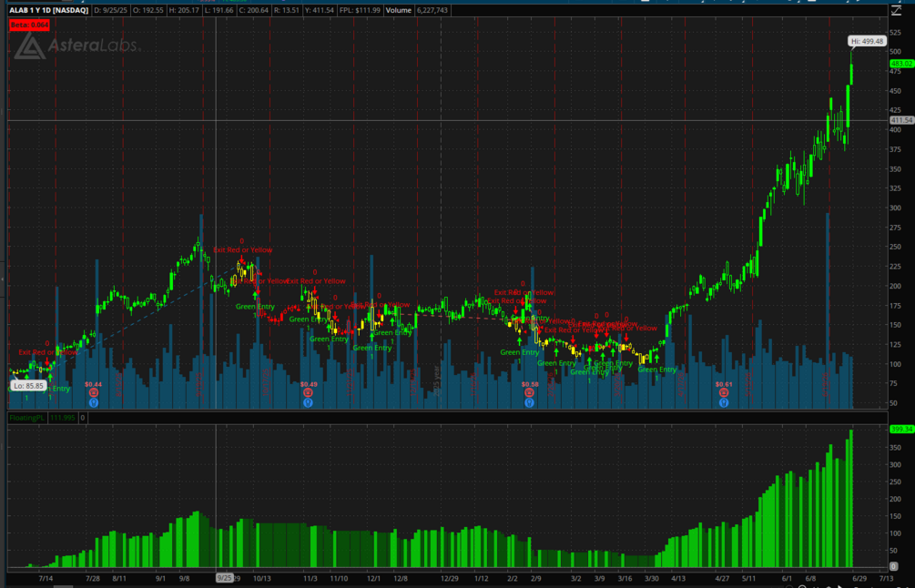
Task: Click the blue marker icon below $0.49
Action: [x=308, y=402]
